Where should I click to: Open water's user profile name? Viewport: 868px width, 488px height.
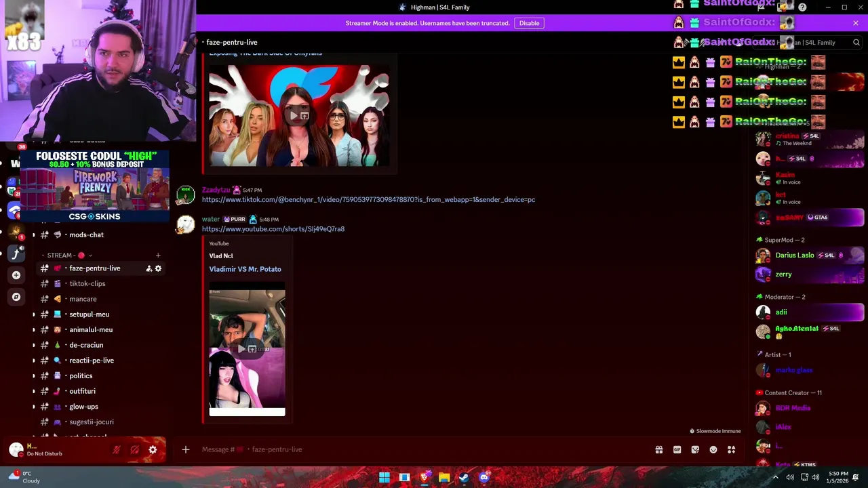point(211,219)
